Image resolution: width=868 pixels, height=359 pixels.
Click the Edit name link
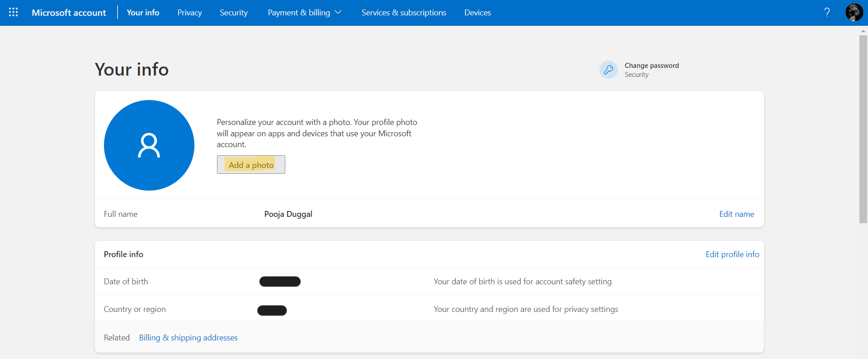pyautogui.click(x=736, y=214)
